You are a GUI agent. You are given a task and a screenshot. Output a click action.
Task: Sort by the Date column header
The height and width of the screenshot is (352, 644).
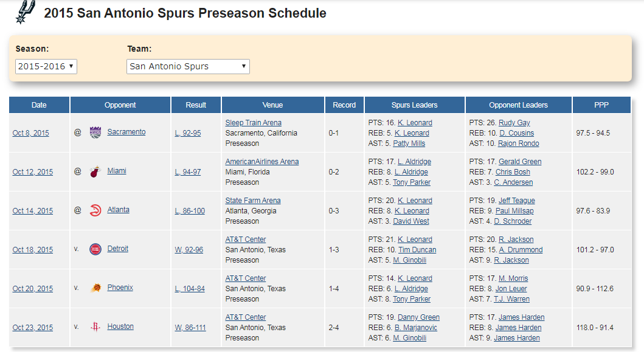(x=39, y=105)
